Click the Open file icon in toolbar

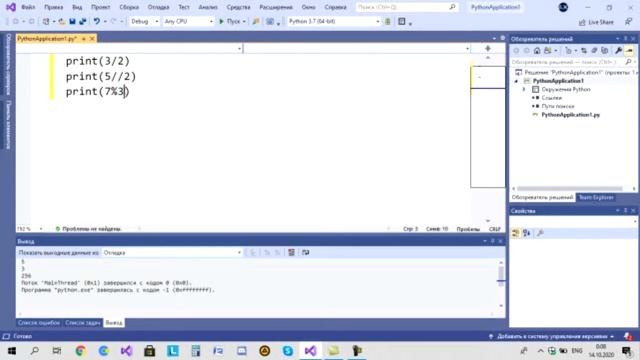click(x=62, y=21)
